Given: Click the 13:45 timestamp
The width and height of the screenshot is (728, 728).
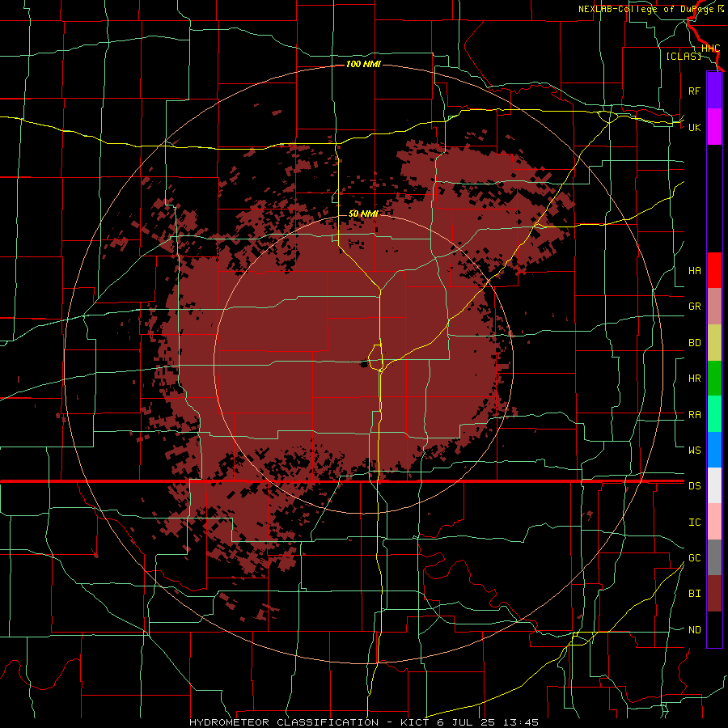Looking at the screenshot, I should [520, 722].
